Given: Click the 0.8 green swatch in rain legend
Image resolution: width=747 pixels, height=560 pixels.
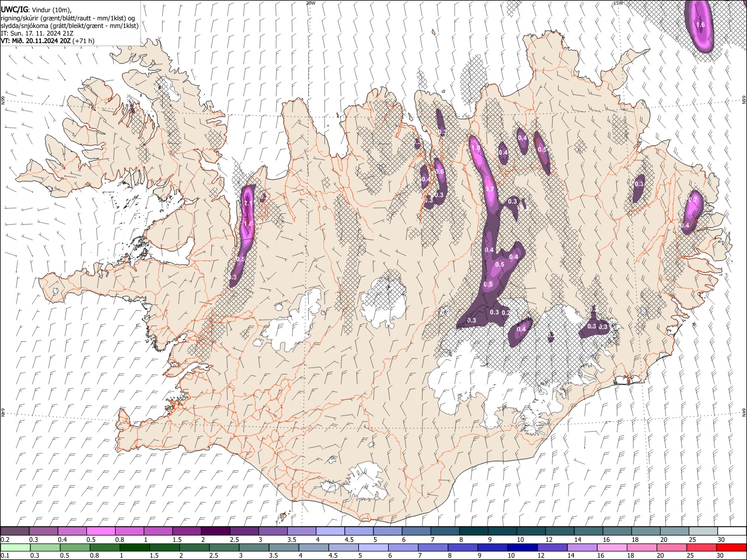Looking at the screenshot, I should click(x=104, y=547).
